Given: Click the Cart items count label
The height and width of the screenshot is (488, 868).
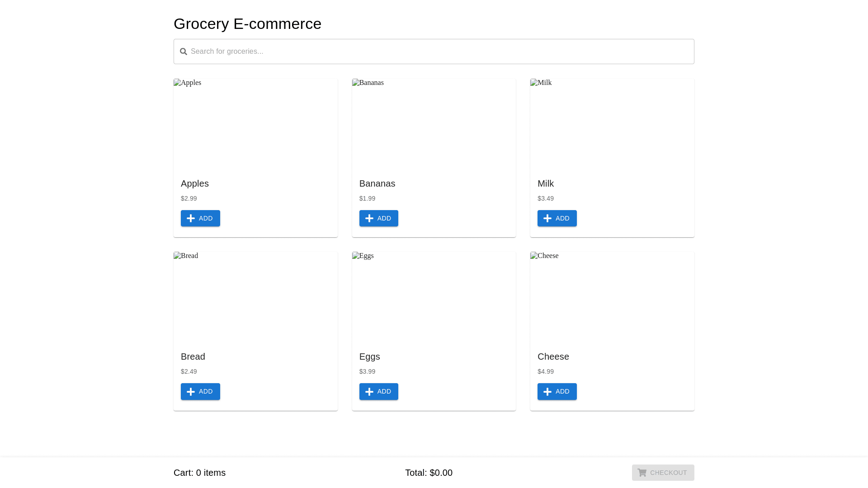Looking at the screenshot, I should (199, 473).
